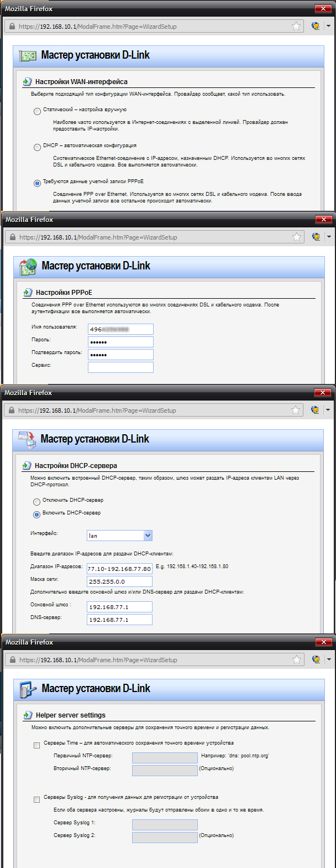Open toolbar dropdown arrow in PPPoE settings window
Viewport: 336px width, 868px height.
click(329, 237)
